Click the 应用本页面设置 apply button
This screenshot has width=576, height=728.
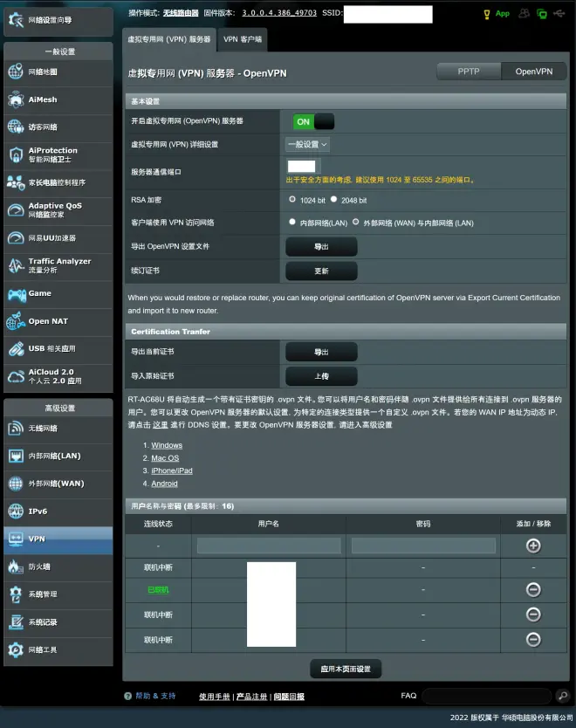346,669
